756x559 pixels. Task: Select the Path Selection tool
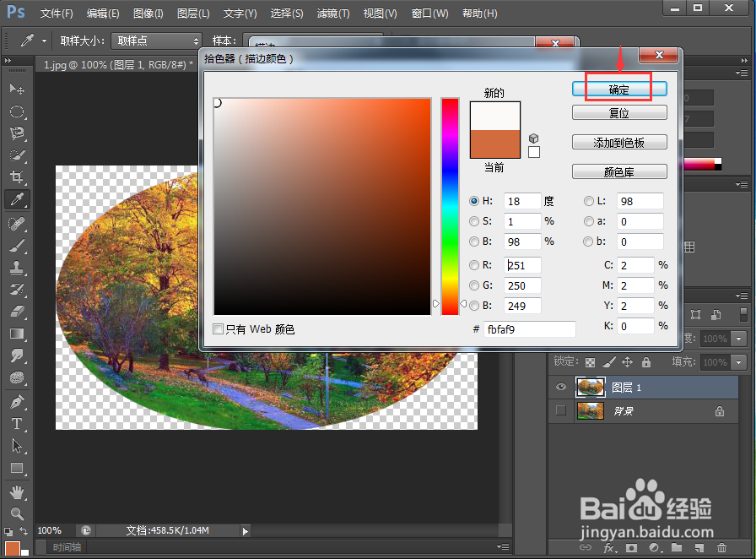(17, 446)
